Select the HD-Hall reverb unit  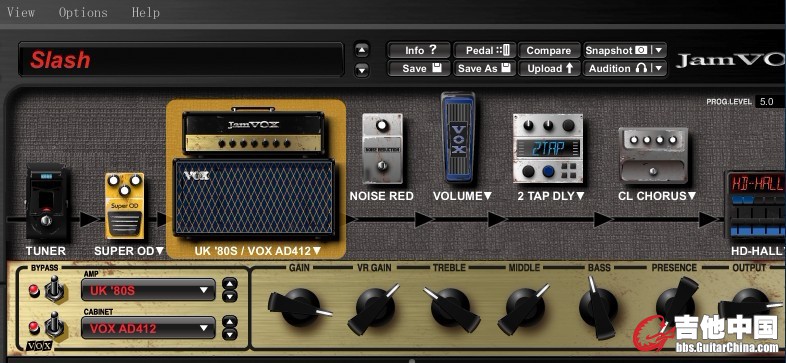tap(755, 205)
